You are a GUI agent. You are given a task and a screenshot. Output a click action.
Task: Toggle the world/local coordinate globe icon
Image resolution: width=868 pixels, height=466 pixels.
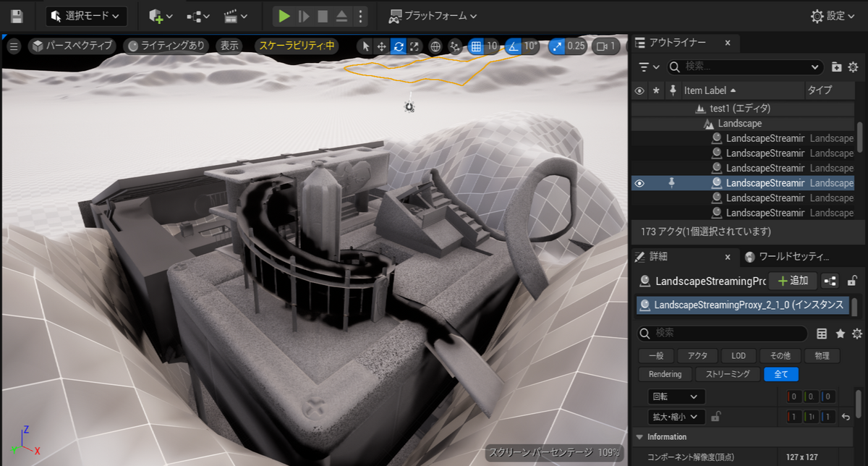coord(435,46)
